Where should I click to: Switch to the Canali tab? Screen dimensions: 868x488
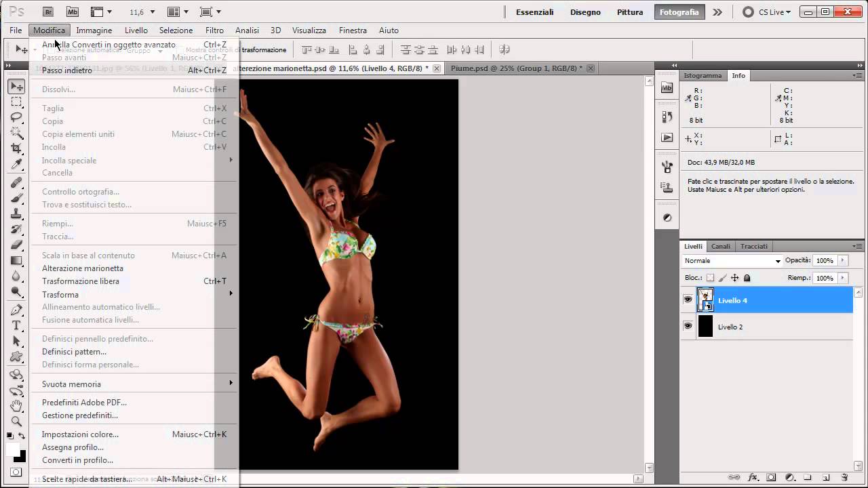720,246
